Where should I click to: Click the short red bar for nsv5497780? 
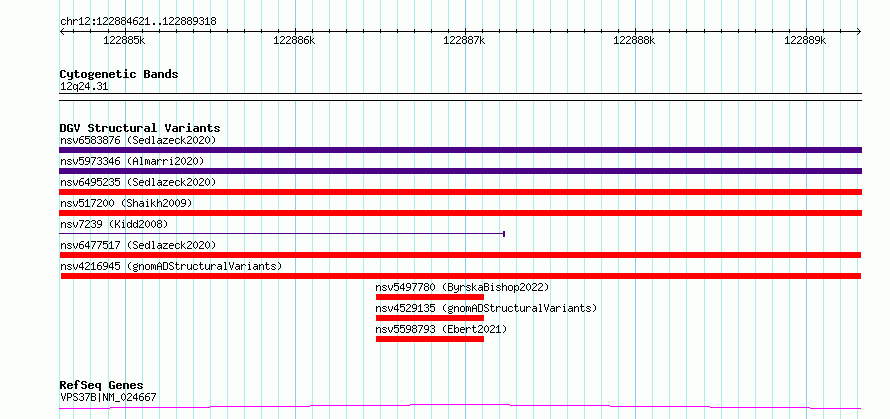430,297
